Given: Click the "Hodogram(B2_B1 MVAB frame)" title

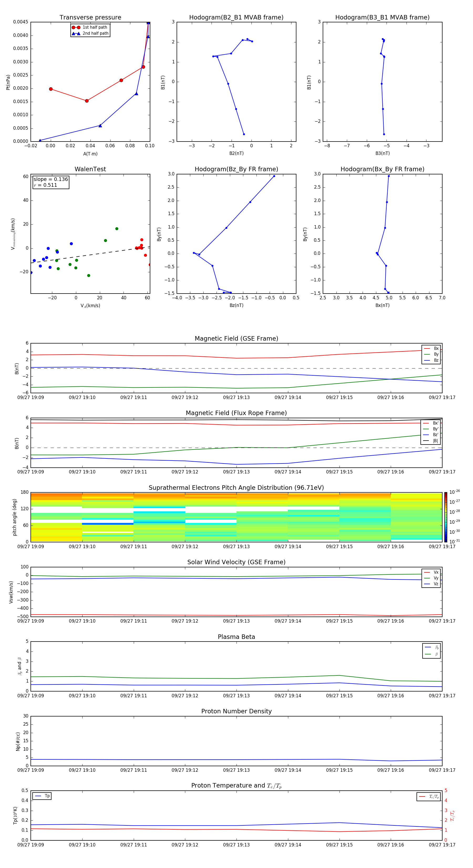Looking at the screenshot, I should (236, 18).
